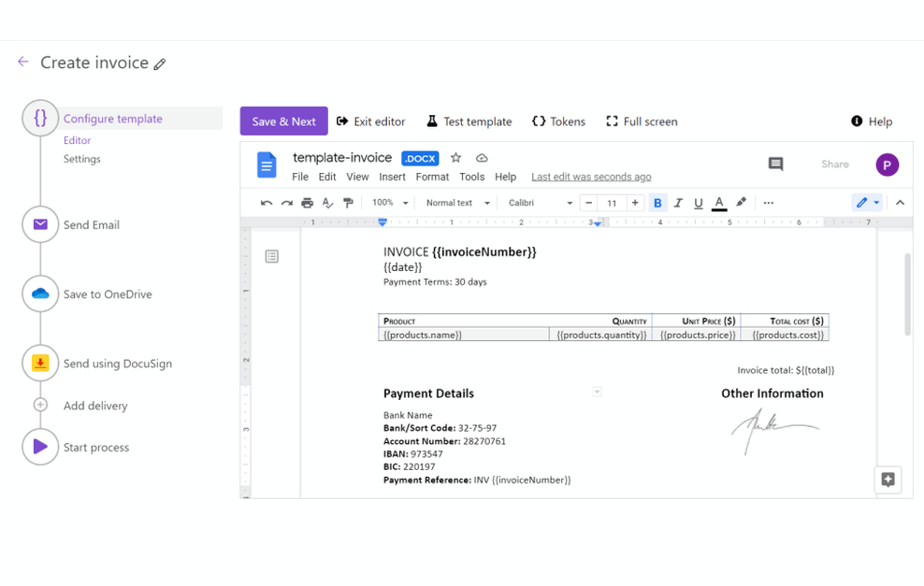Open the Normal text style dropdown
The image size is (924, 586).
click(x=458, y=203)
